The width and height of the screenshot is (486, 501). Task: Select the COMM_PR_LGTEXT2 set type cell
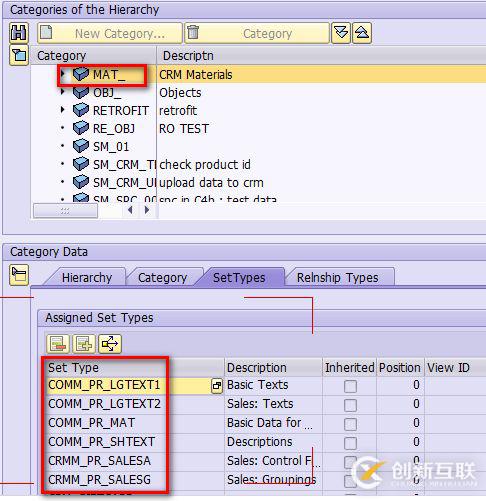[134, 404]
